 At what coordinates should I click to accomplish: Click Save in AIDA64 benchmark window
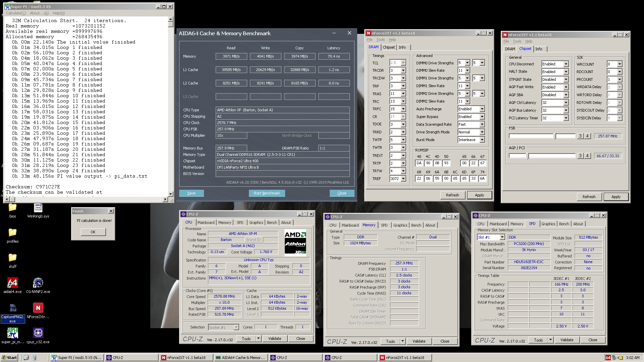click(x=191, y=193)
